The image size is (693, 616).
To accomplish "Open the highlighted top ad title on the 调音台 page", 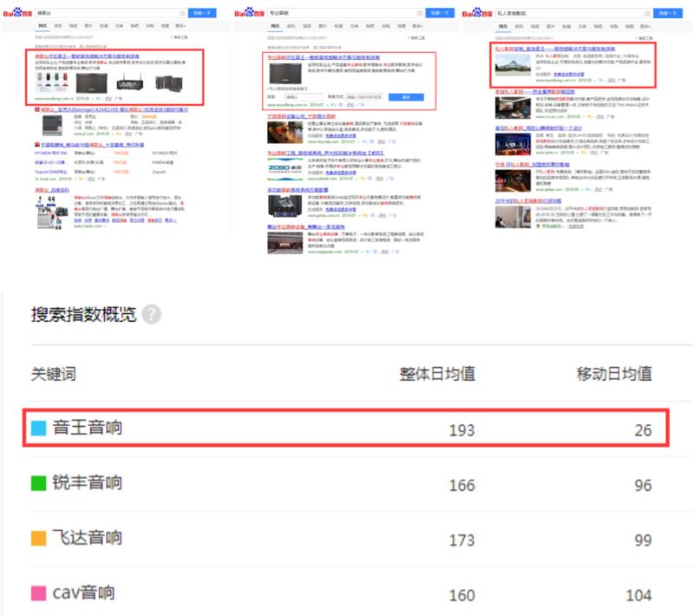I will [x=87, y=56].
